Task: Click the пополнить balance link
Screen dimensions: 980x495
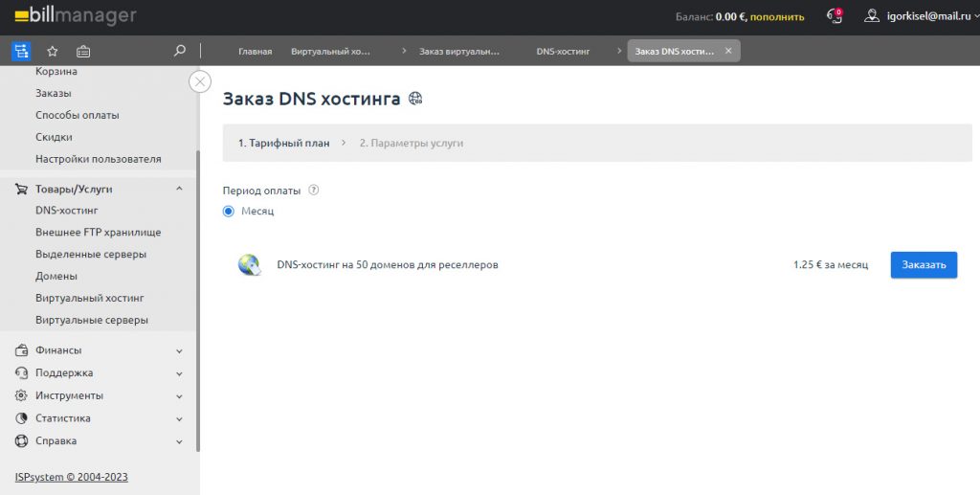Action: 777,16
